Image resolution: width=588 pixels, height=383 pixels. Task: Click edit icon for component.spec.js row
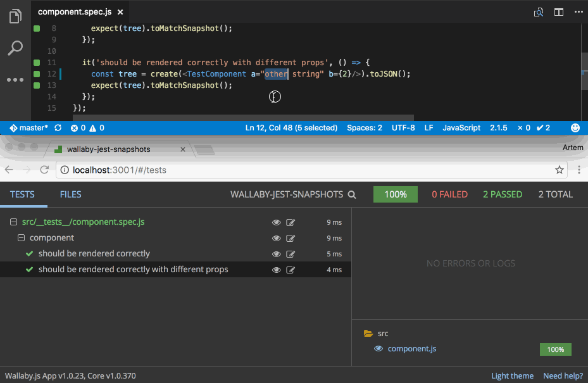[291, 222]
